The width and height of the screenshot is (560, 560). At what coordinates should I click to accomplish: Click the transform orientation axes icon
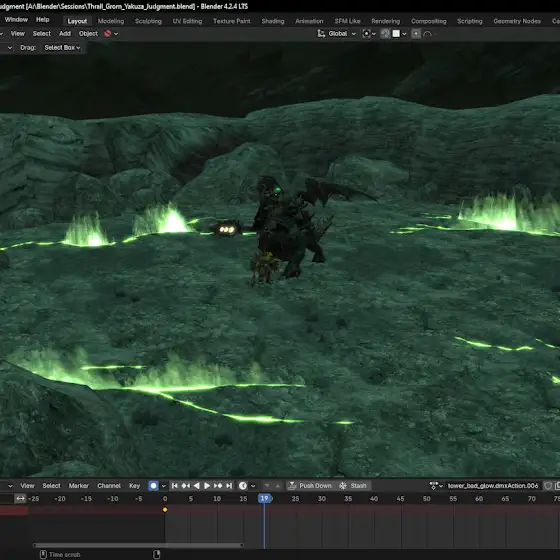(x=321, y=34)
